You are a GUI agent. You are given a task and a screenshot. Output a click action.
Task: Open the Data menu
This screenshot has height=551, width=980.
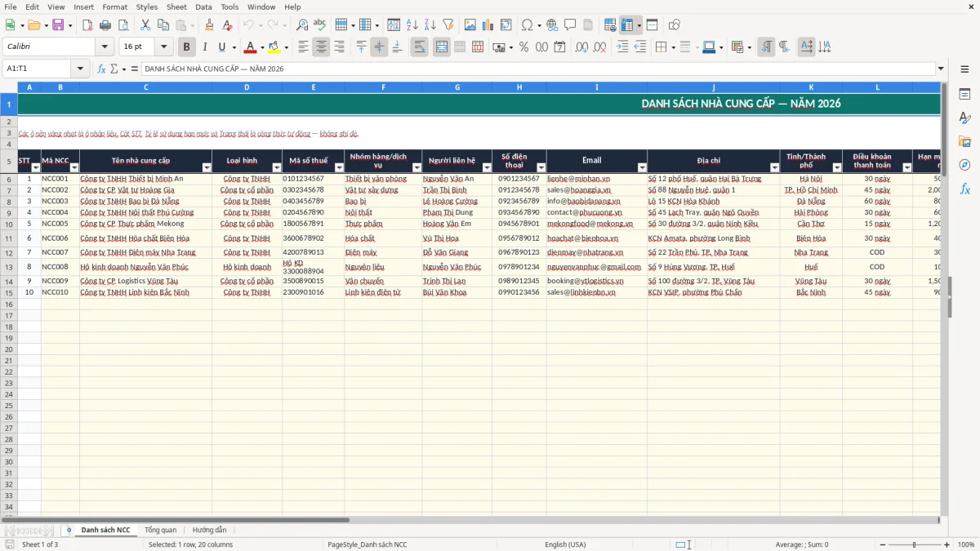point(203,7)
